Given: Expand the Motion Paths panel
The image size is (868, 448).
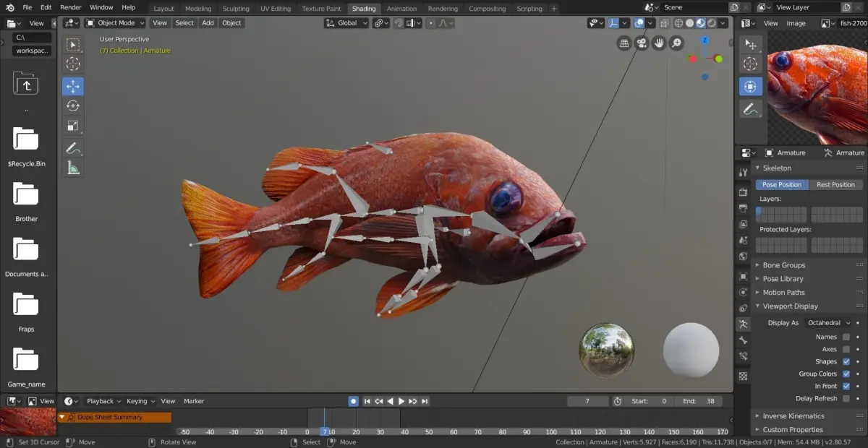Looking at the screenshot, I should (783, 293).
